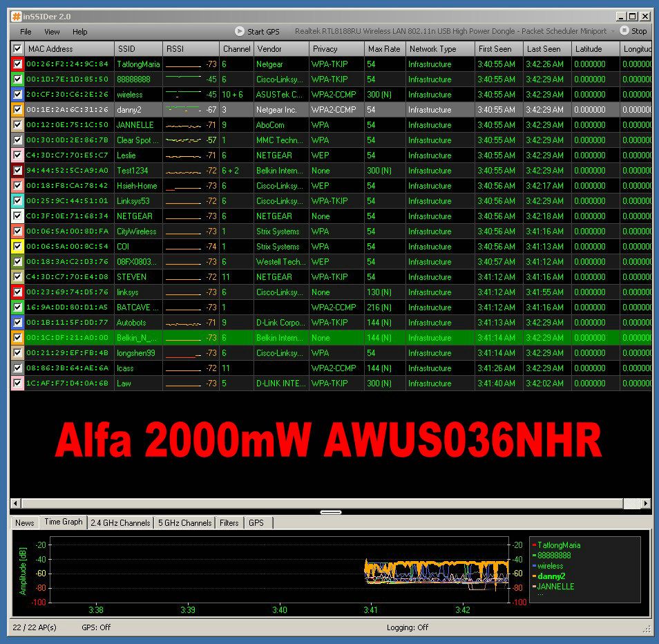Viewport: 659px width, 644px height.
Task: Switch to the News tab
Action: 24,522
